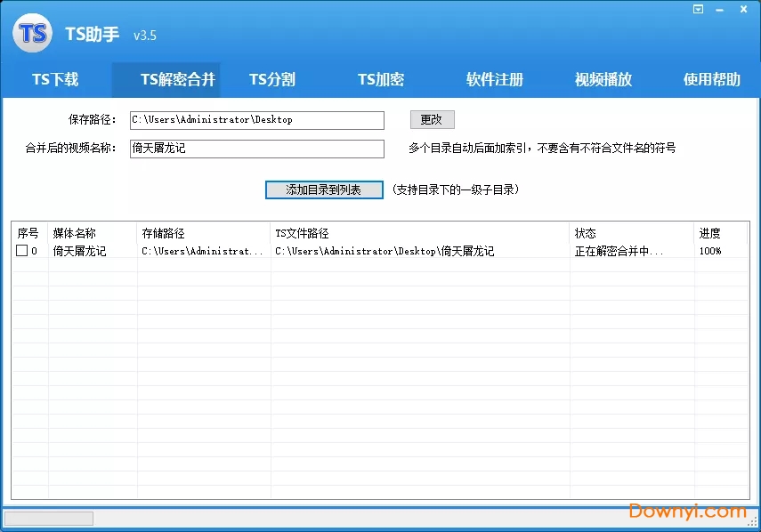The image size is (761, 532).
Task: Click the 添加目录到列表 button
Action: (325, 189)
